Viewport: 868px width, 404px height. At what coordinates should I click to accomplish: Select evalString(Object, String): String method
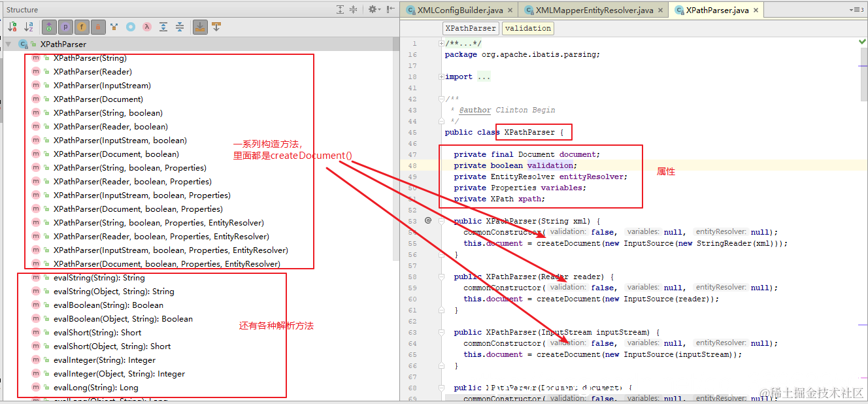tap(114, 292)
